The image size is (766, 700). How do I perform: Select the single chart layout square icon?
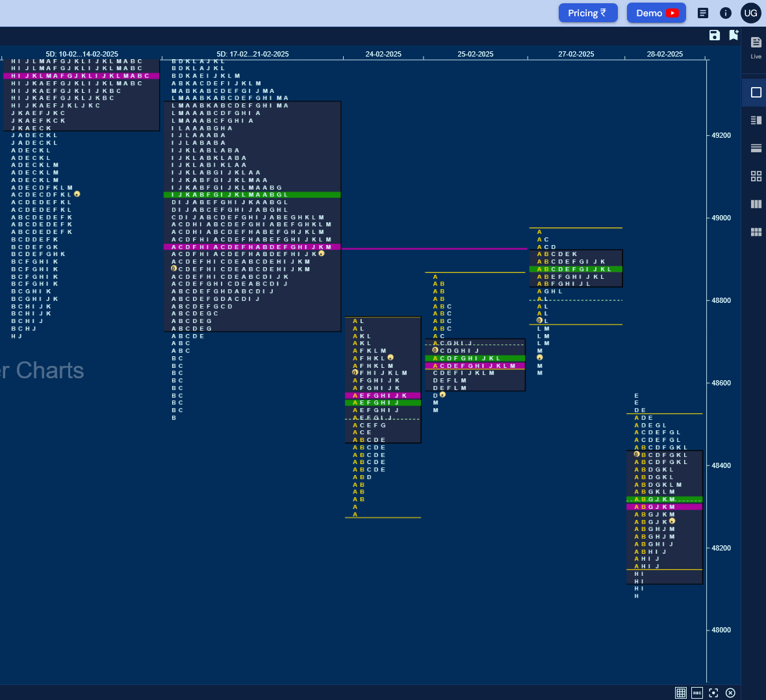coord(756,92)
